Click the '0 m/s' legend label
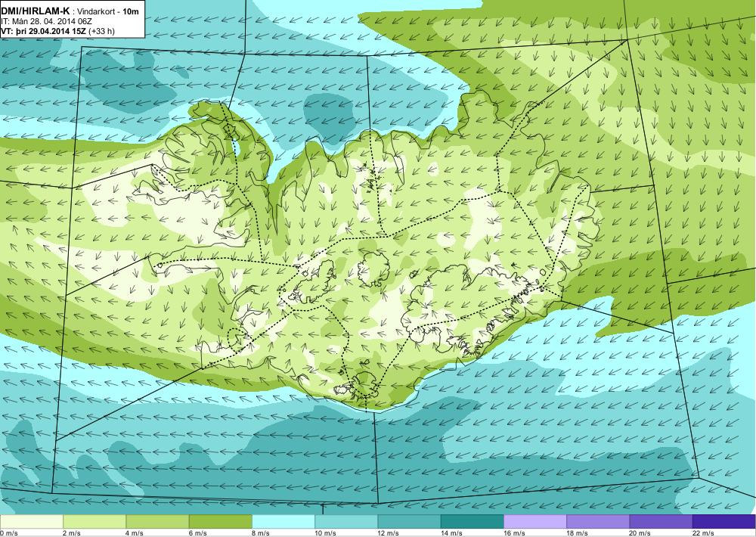Viewport: 756px width, 537px height. tap(9, 532)
